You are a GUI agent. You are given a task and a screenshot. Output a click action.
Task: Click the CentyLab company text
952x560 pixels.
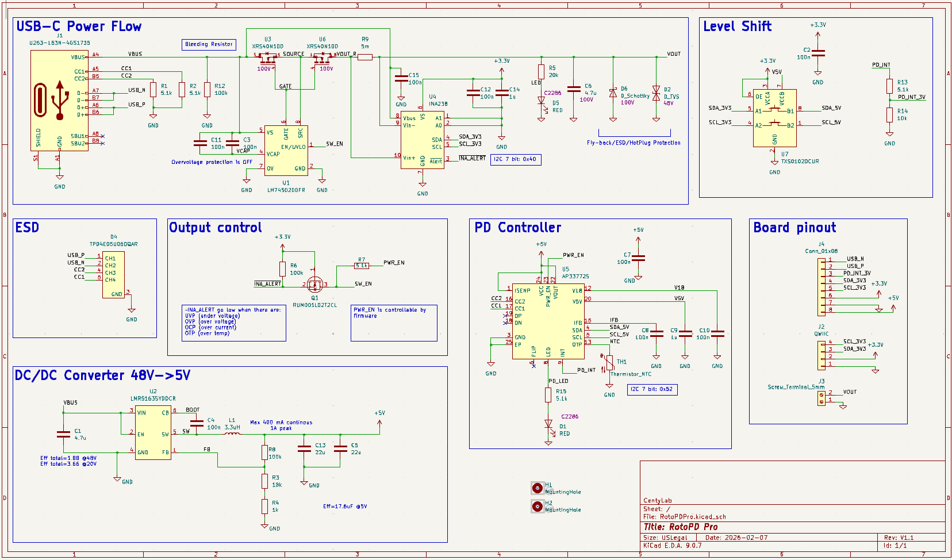[658, 501]
